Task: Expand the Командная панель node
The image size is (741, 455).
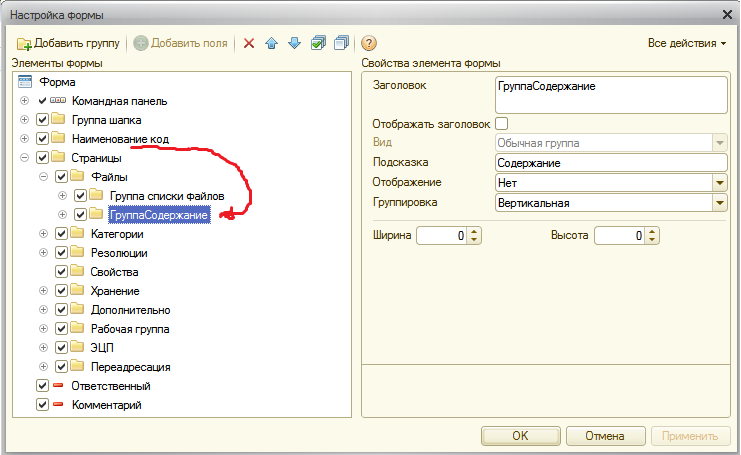Action: [25, 101]
